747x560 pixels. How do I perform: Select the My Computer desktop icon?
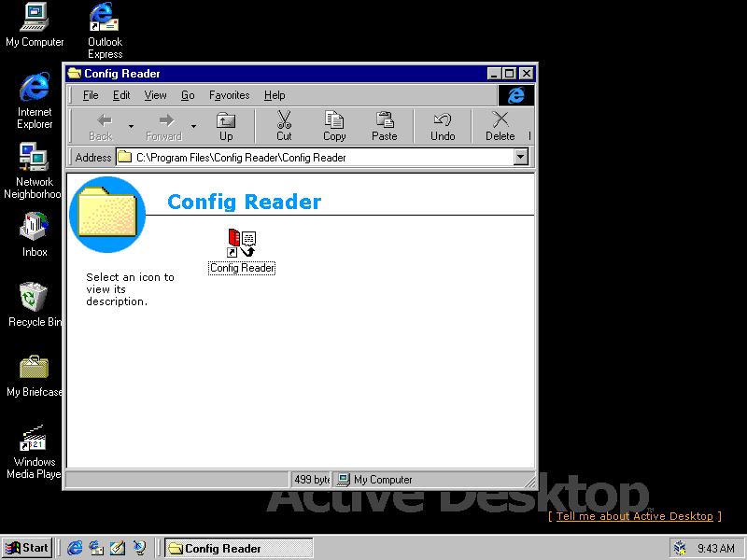click(35, 25)
